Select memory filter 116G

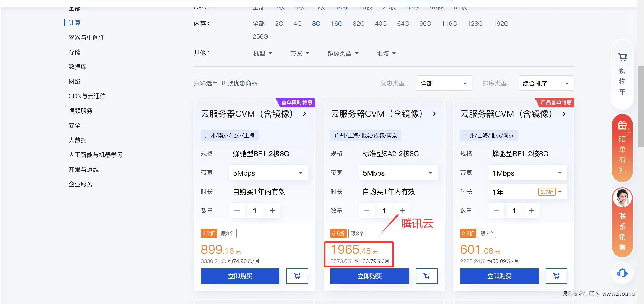point(449,24)
